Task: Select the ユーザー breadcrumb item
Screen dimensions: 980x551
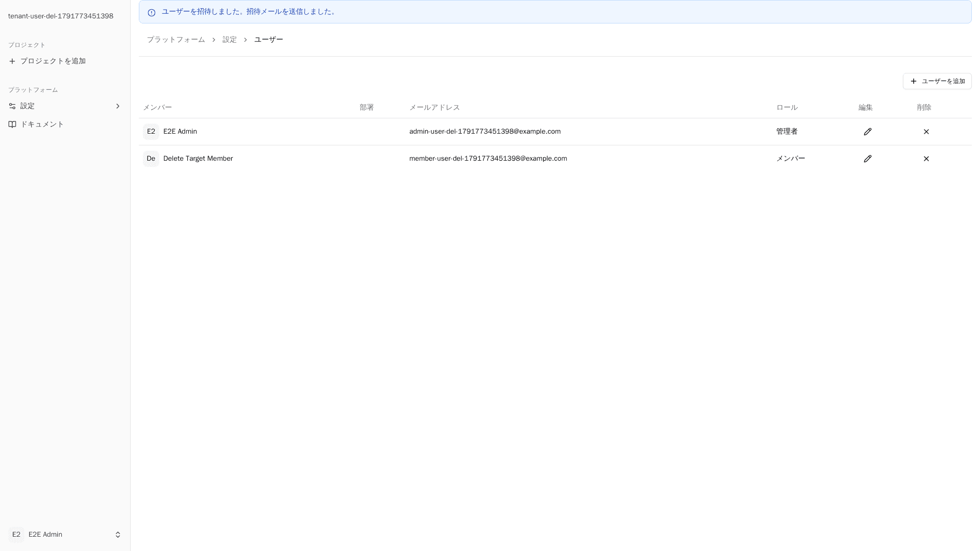Action: (x=268, y=40)
